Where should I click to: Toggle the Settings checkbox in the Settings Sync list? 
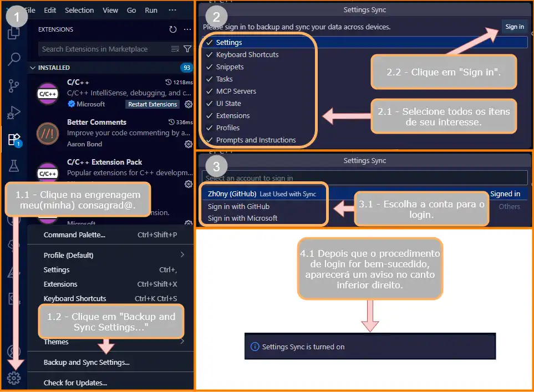(210, 43)
